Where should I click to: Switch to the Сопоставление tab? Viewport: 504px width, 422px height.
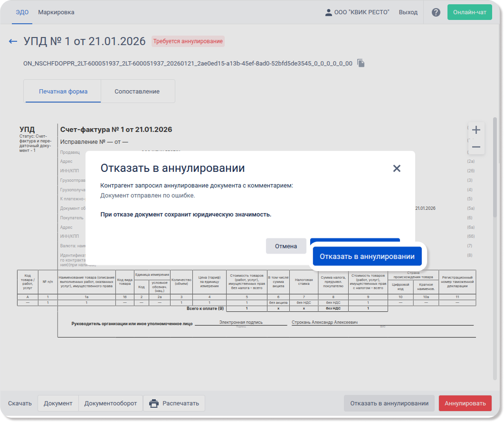coord(137,91)
